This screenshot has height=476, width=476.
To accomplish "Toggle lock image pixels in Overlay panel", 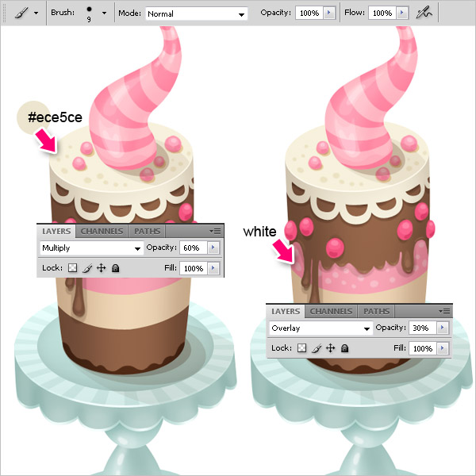I will point(317,348).
